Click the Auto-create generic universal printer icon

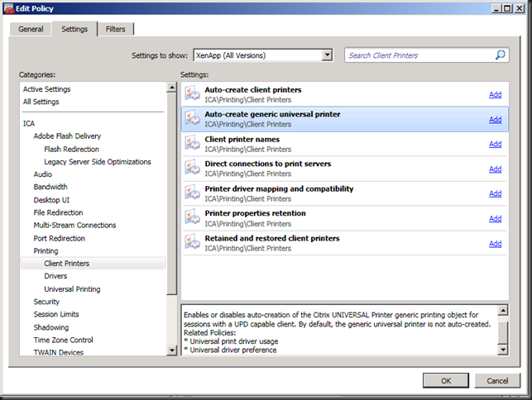pyautogui.click(x=193, y=118)
